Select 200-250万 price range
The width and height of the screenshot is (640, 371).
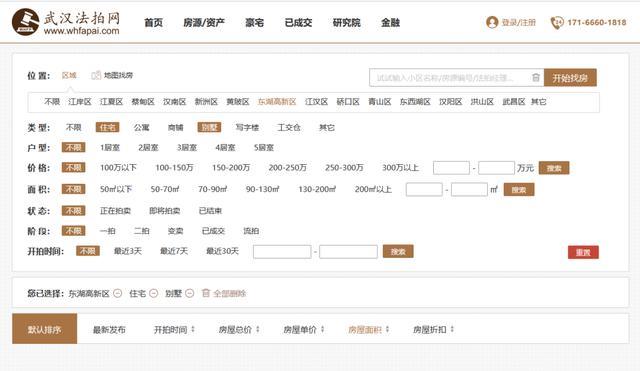(287, 167)
